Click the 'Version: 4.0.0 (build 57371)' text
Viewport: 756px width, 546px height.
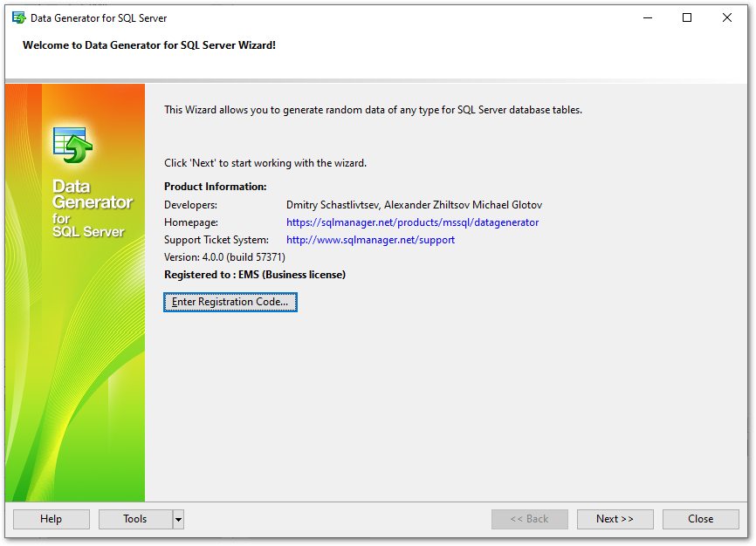pos(224,256)
